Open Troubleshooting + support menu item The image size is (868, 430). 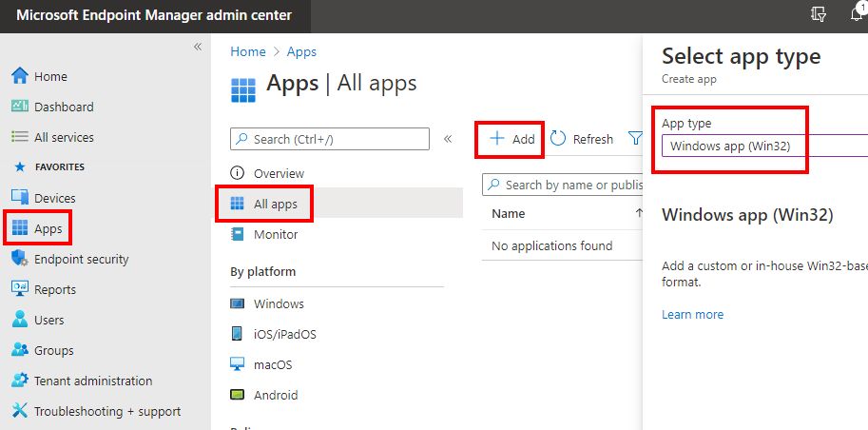[x=107, y=412]
